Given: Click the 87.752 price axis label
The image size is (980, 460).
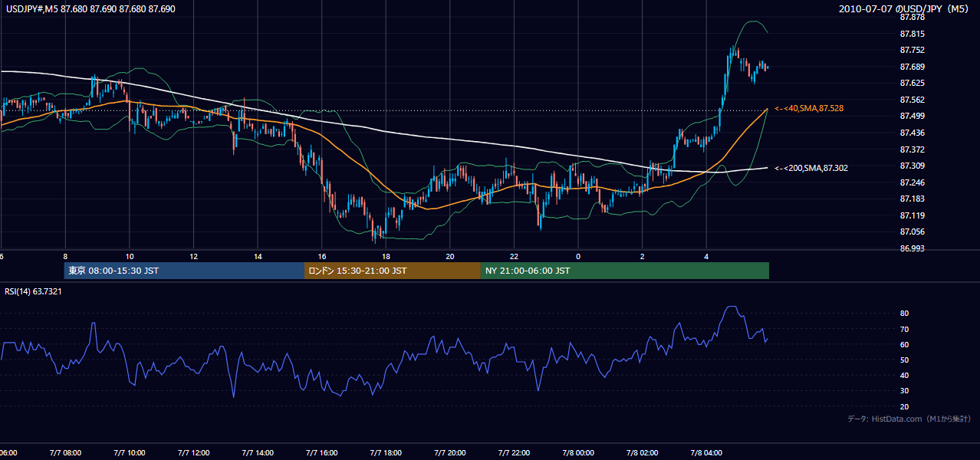Looking at the screenshot, I should point(912,50).
